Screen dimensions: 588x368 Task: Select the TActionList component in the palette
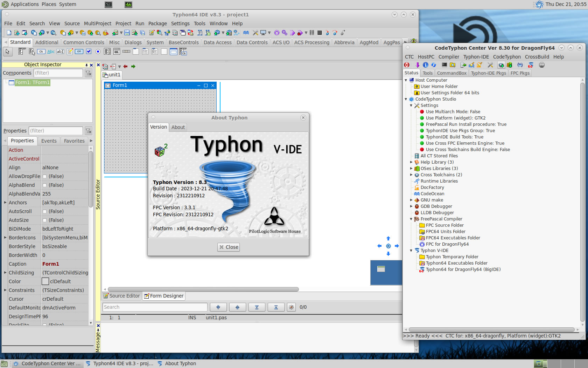[x=183, y=52]
